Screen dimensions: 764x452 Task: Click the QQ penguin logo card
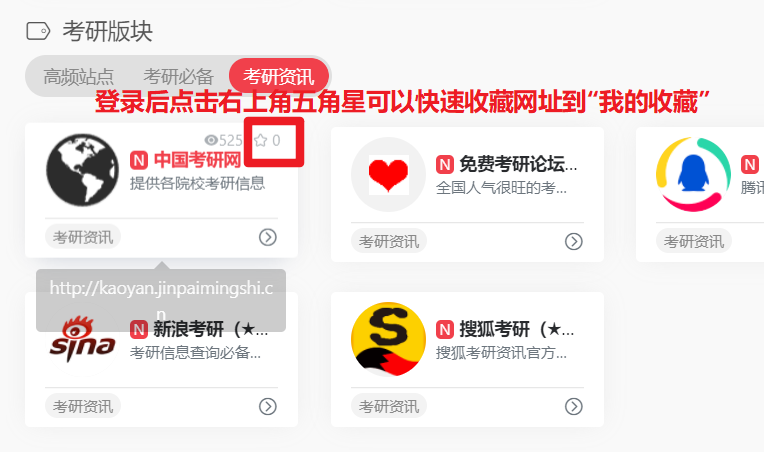coord(693,174)
